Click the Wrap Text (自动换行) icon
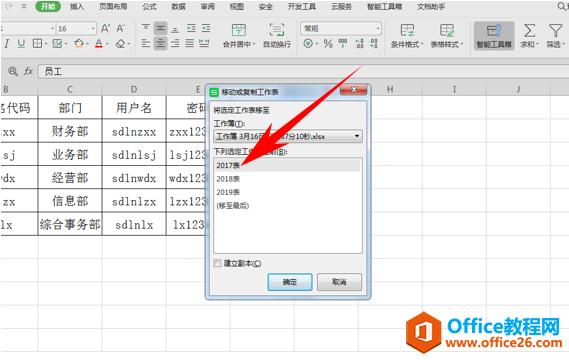This screenshot has width=569, height=360. [277, 30]
